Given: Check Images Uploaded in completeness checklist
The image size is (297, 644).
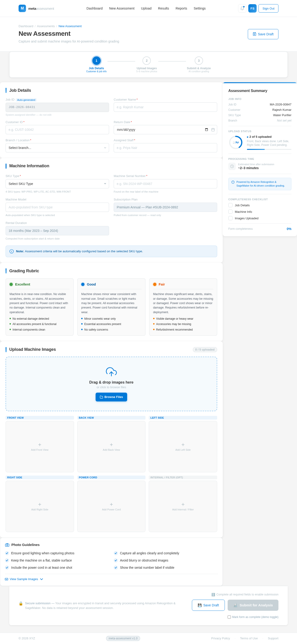Looking at the screenshot, I should (x=230, y=218).
